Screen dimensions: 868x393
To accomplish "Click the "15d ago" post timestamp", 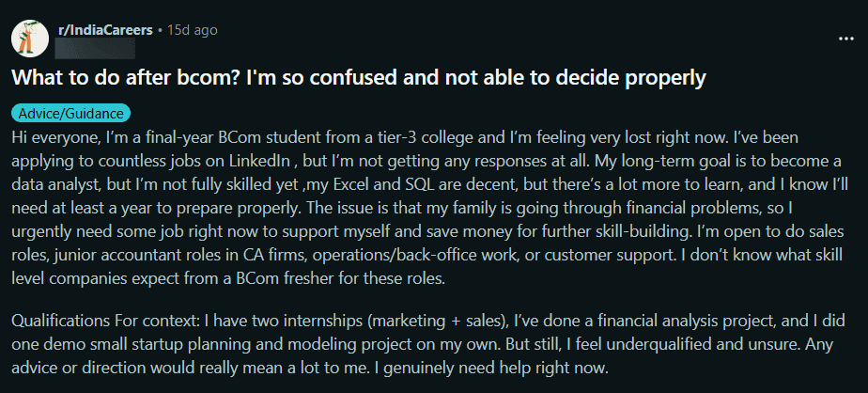I will point(192,29).
